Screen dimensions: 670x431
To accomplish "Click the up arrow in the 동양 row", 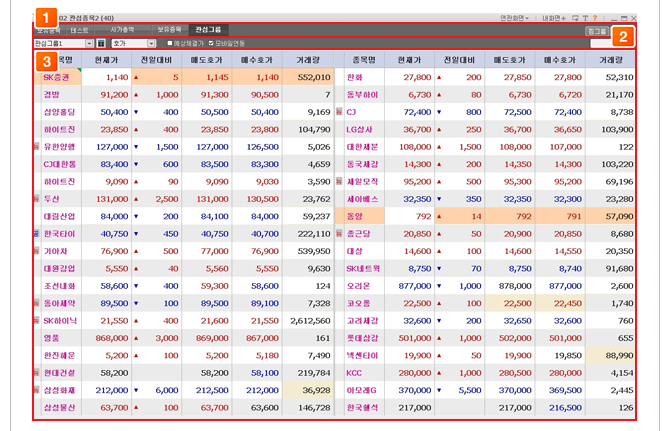I will coord(439,217).
